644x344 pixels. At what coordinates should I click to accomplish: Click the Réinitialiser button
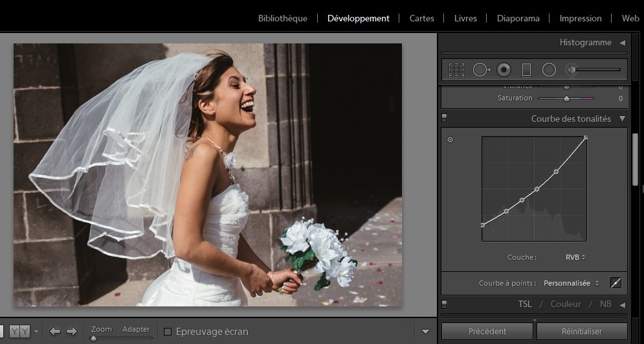click(x=582, y=331)
